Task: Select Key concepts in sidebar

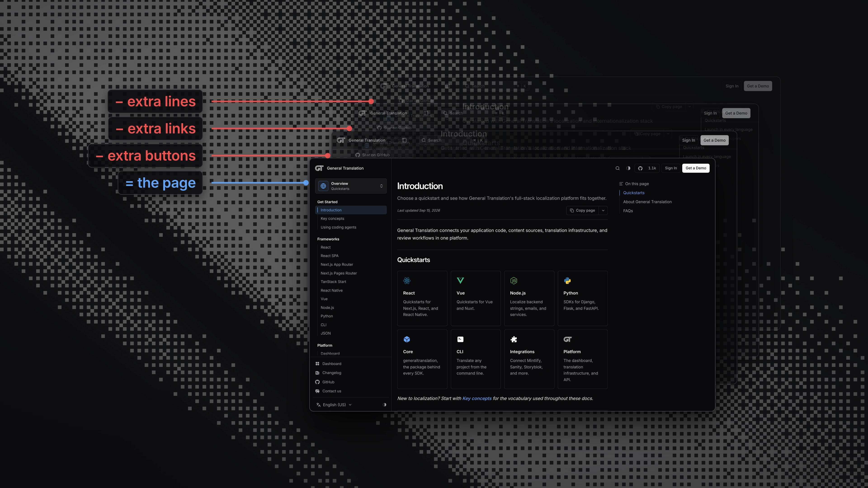Action: pyautogui.click(x=332, y=218)
